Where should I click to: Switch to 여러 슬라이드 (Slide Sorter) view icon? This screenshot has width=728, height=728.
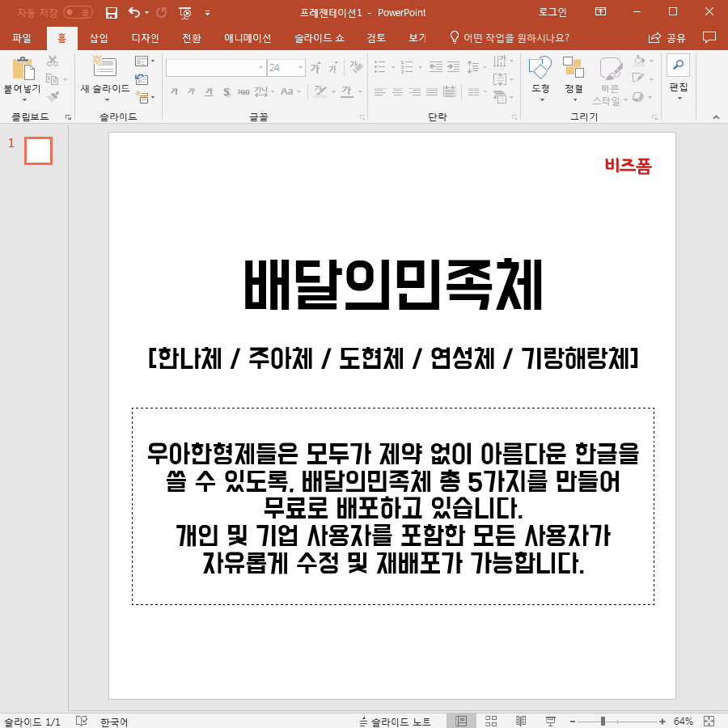[x=491, y=720]
